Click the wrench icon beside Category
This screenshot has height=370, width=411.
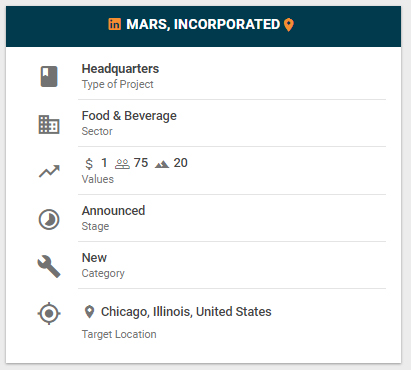coord(49,266)
